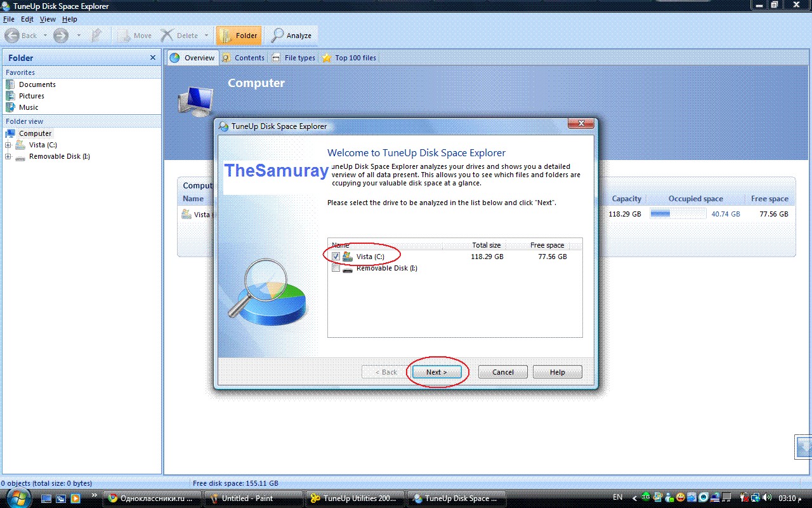This screenshot has height=508, width=812.
Task: Open Pictures favorite folder icon
Action: point(10,96)
